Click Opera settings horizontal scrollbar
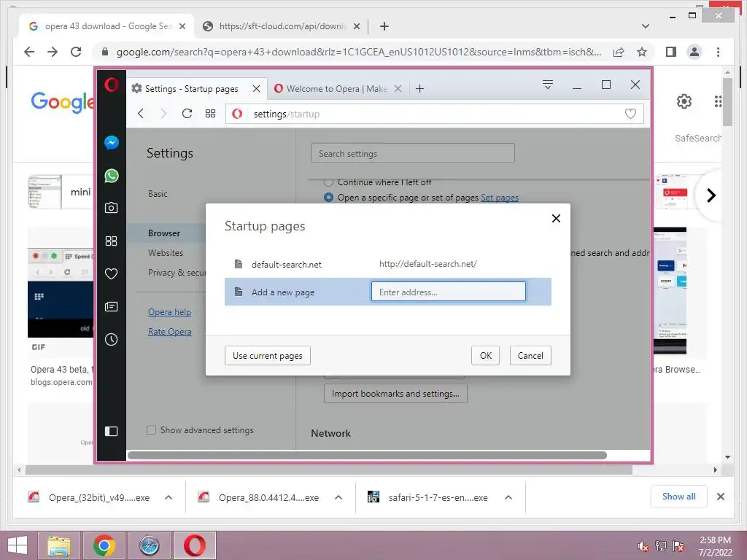Screen dimensions: 747x560 pos(367,455)
